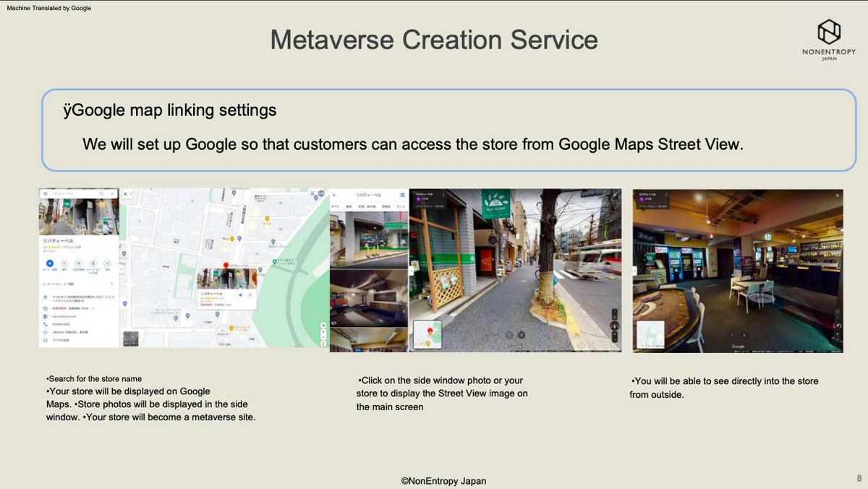Close the interior view with the X icon

[x=838, y=195]
